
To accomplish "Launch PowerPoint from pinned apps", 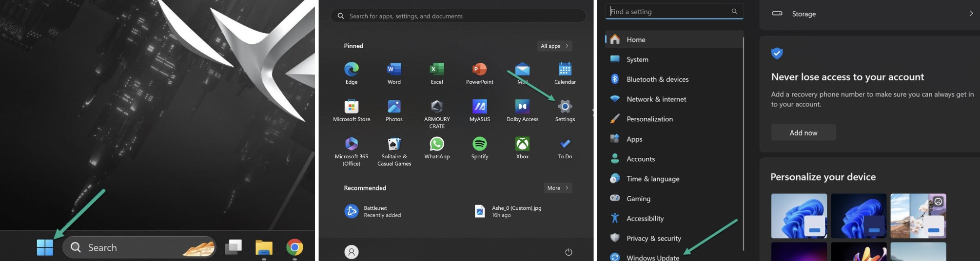I will (x=480, y=74).
